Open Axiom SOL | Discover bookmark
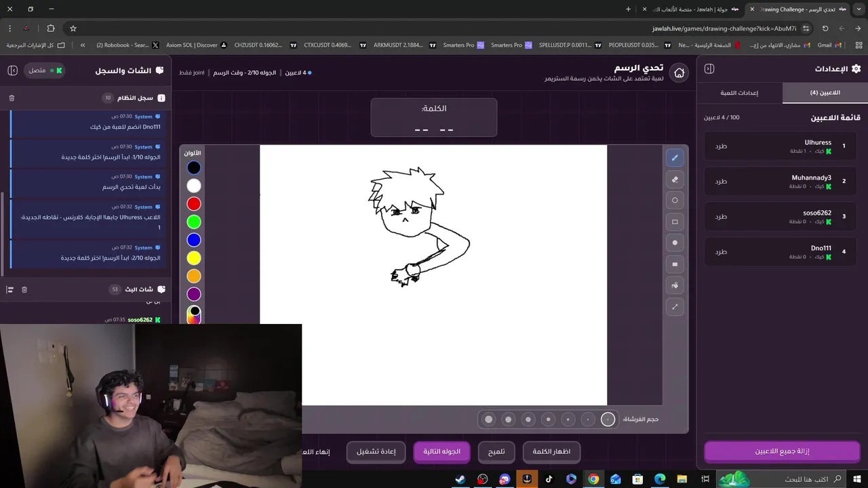This screenshot has height=488, width=868. [x=197, y=45]
